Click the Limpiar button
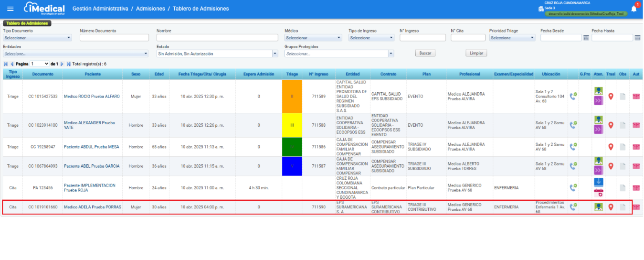This screenshot has width=644, height=260. 476,53
